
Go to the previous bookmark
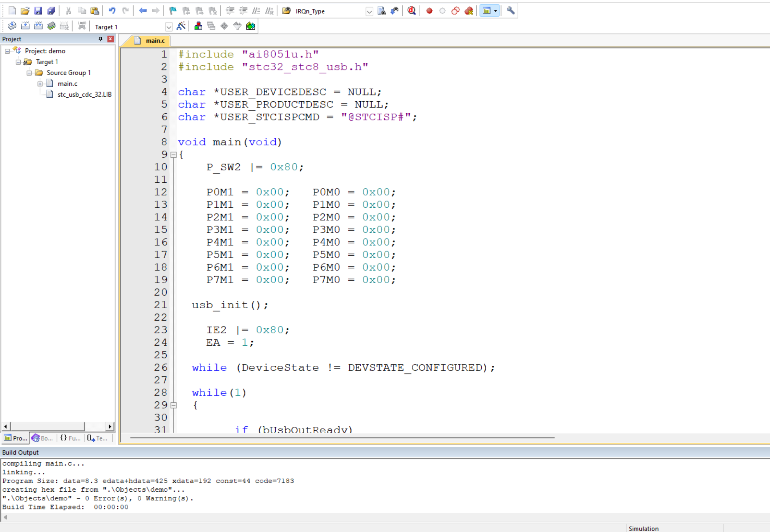point(186,11)
